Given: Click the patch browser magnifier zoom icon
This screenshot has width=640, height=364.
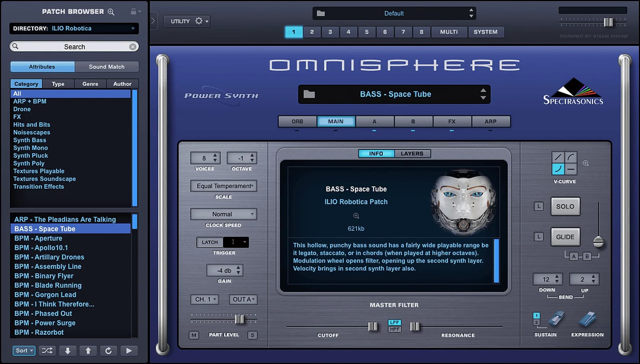Looking at the screenshot, I should click(111, 11).
